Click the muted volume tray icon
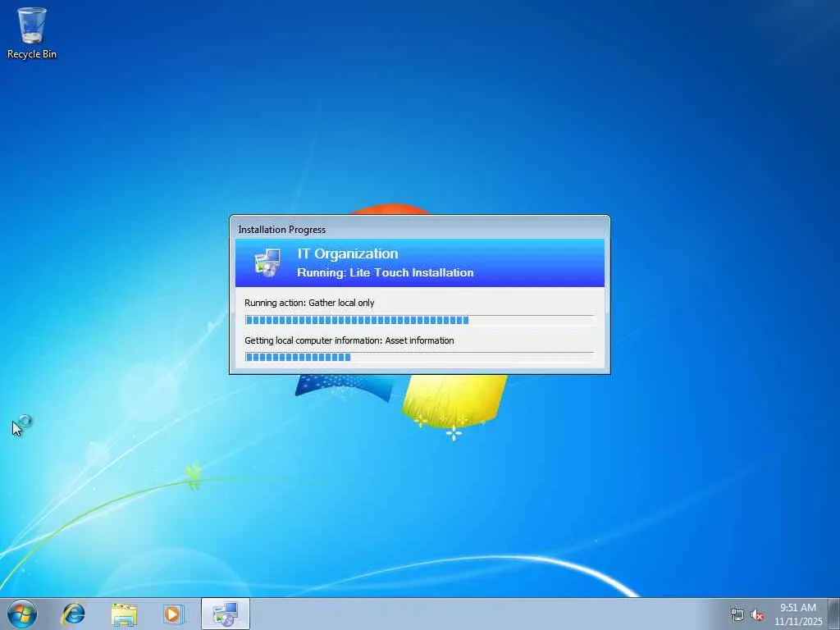The width and height of the screenshot is (840, 630). tap(757, 615)
